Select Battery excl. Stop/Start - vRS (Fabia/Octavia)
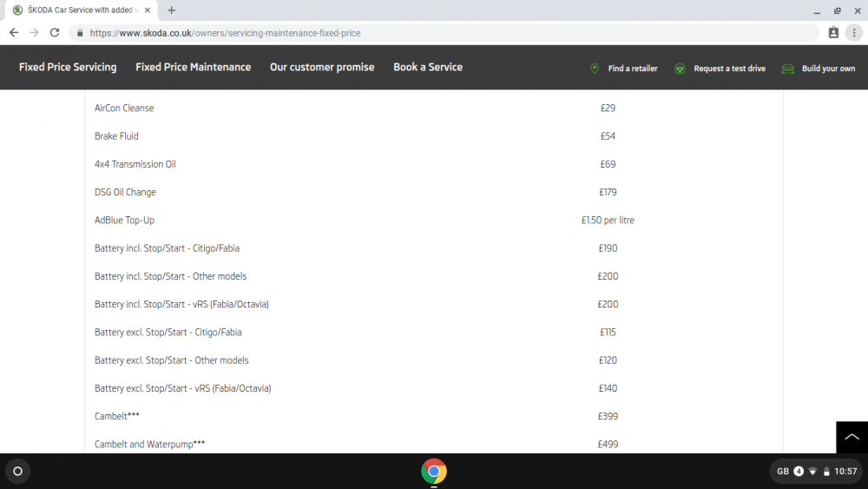This screenshot has height=489, width=868. 182,388
